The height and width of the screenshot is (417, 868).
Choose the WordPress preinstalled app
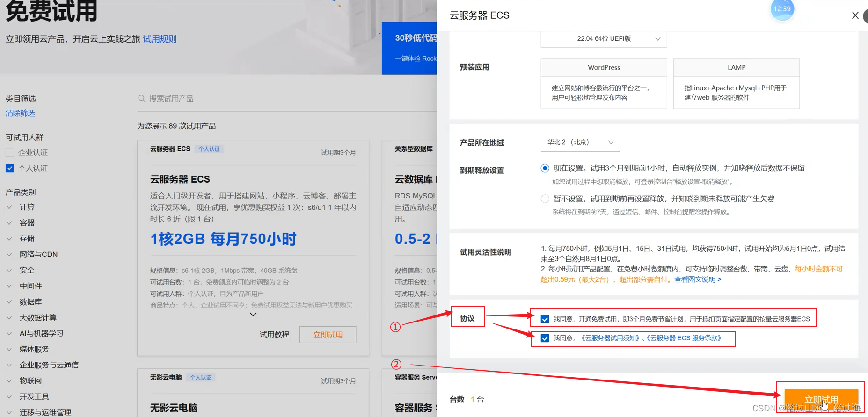[x=604, y=83]
